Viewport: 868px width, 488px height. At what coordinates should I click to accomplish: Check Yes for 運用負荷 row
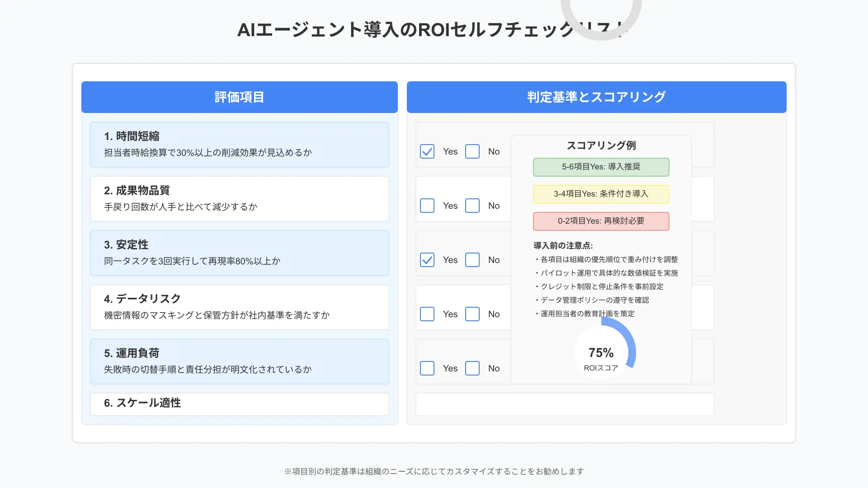427,368
